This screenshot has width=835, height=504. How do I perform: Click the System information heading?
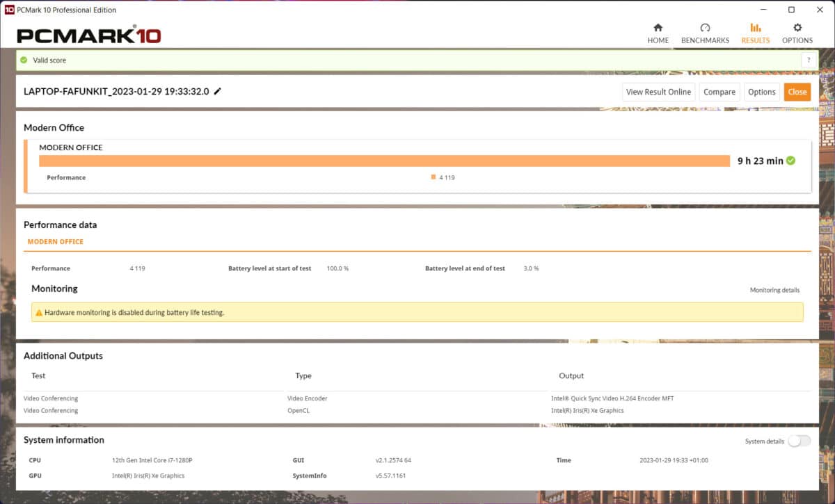[64, 440]
